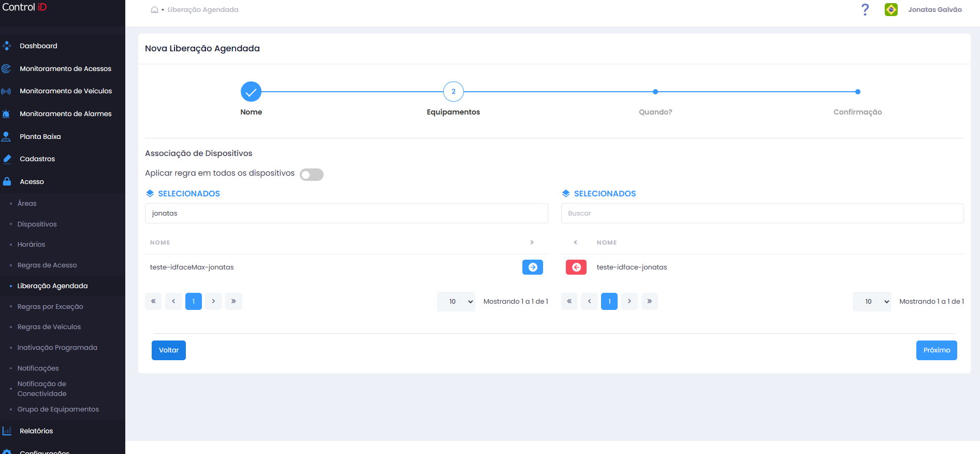Click the move-all-left header arrow
This screenshot has width=980, height=454.
575,242
